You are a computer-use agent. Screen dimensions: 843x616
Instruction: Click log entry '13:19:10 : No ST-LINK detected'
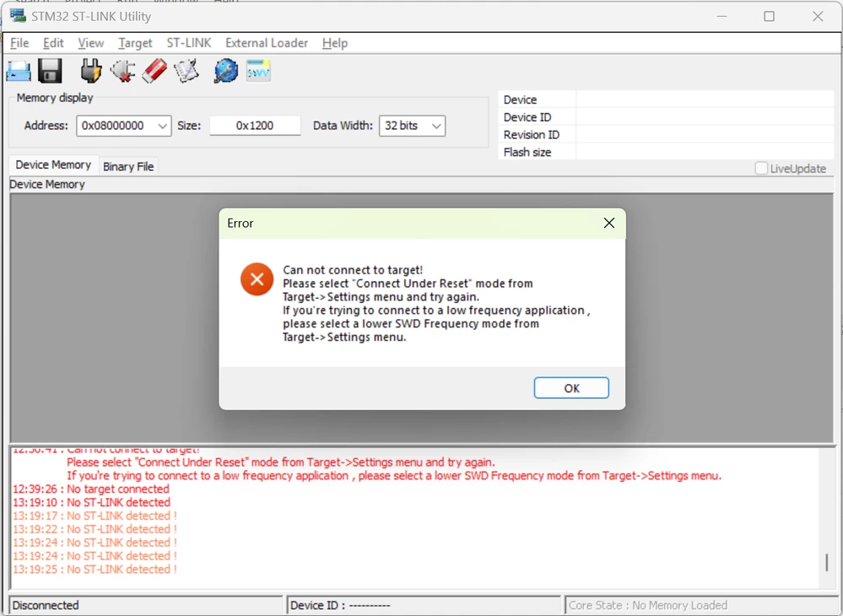click(91, 503)
